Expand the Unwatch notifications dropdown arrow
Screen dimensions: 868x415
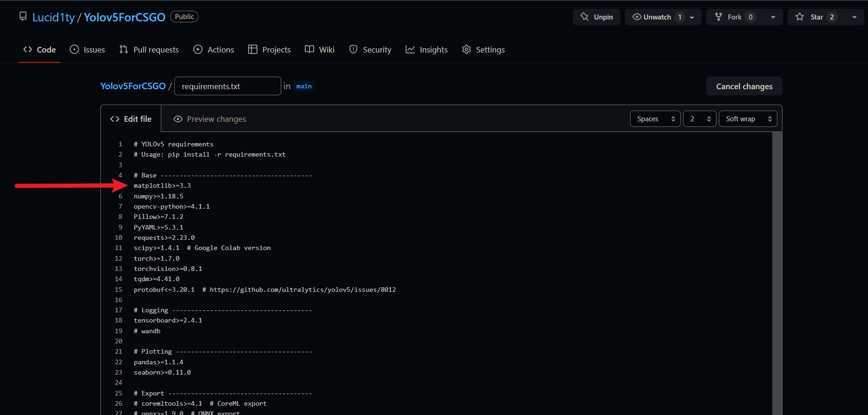click(x=692, y=17)
